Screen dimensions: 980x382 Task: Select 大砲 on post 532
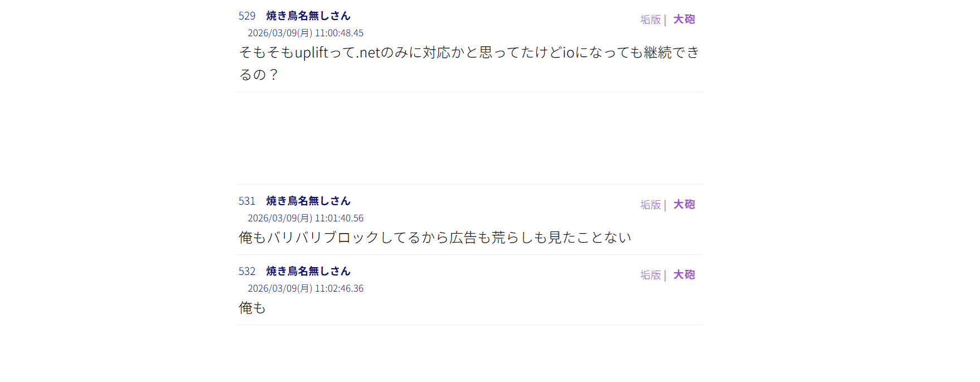point(684,275)
